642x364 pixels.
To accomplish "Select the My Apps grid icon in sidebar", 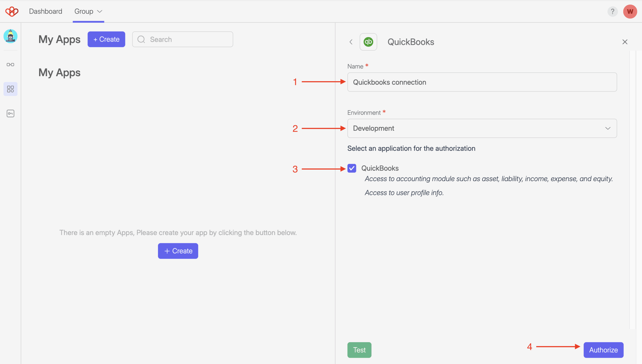I will 10,89.
